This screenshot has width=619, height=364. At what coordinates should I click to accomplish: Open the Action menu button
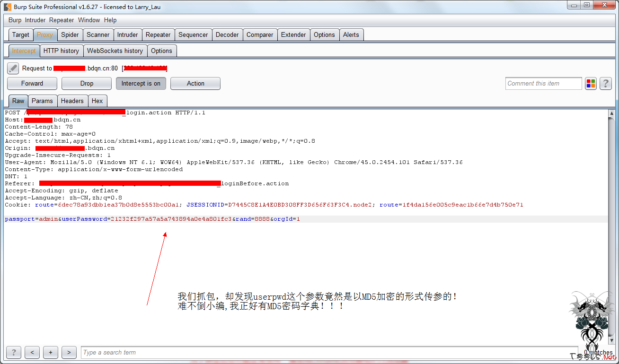click(x=195, y=84)
